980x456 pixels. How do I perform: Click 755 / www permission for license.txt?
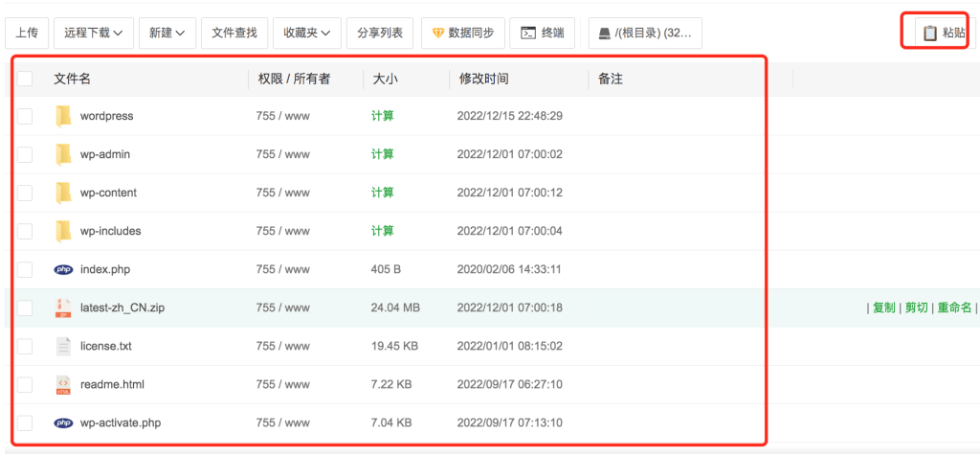tap(282, 346)
